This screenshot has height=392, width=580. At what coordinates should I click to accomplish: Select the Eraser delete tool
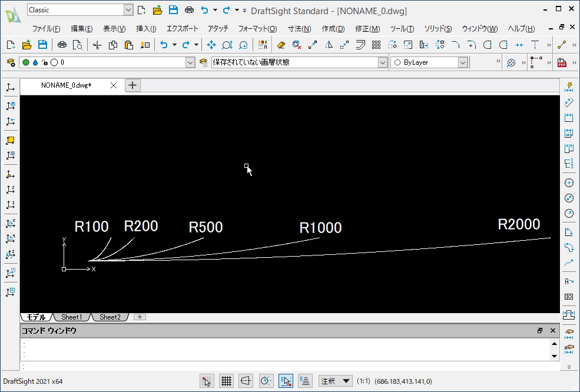tap(281, 45)
